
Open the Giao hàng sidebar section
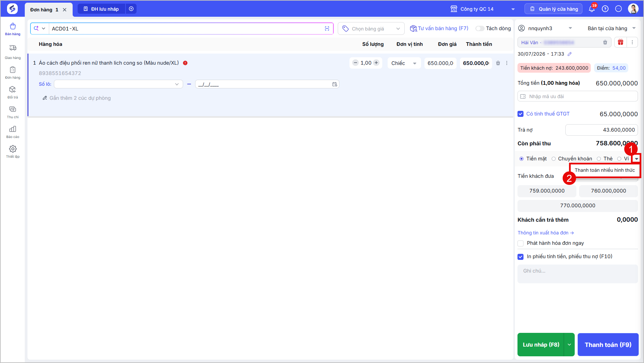tap(13, 52)
